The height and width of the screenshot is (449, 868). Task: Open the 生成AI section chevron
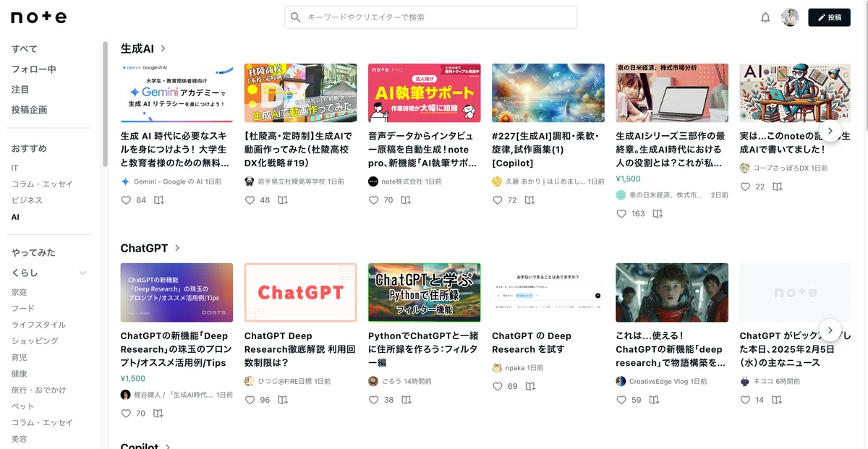[x=163, y=48]
